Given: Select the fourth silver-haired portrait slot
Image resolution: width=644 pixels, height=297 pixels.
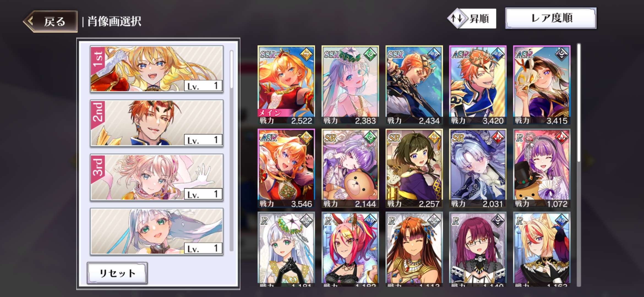Looking at the screenshot, I should coord(157,231).
